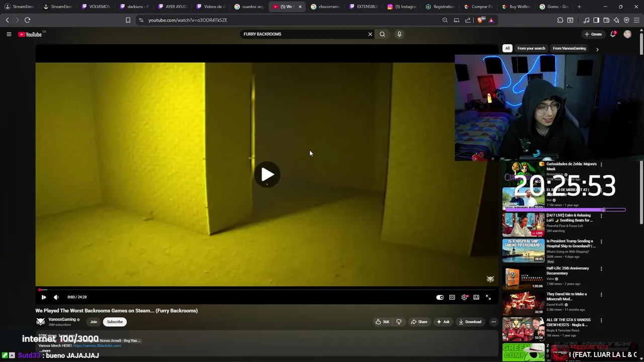Open options for GTA 5 Vanoss Crew Heists video
The width and height of the screenshot is (644, 362).
(601, 320)
